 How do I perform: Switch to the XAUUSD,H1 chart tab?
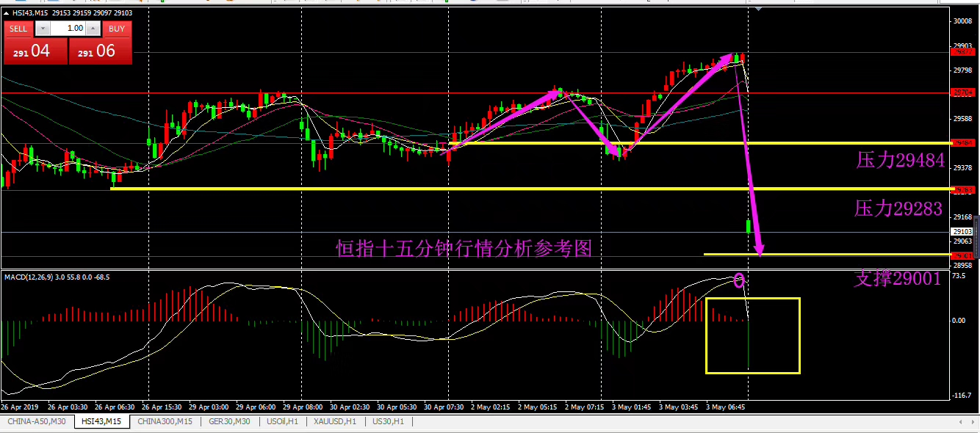(334, 422)
